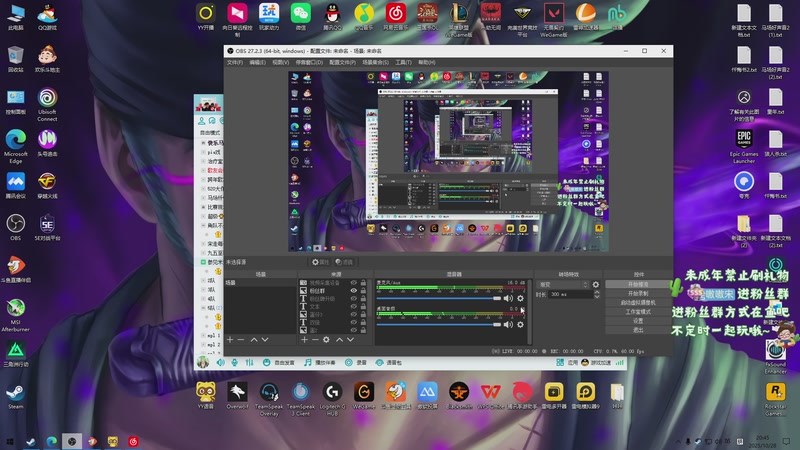
Task: Open the 麦克风/Aux mixer gear settings
Action: click(520, 298)
